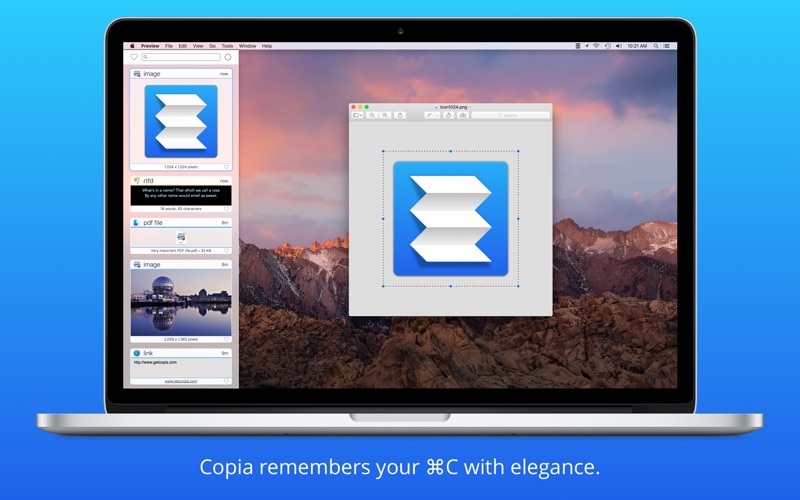Screen dimensions: 800x500
Task: Click the 10:21 AM clock
Action: tap(637, 46)
